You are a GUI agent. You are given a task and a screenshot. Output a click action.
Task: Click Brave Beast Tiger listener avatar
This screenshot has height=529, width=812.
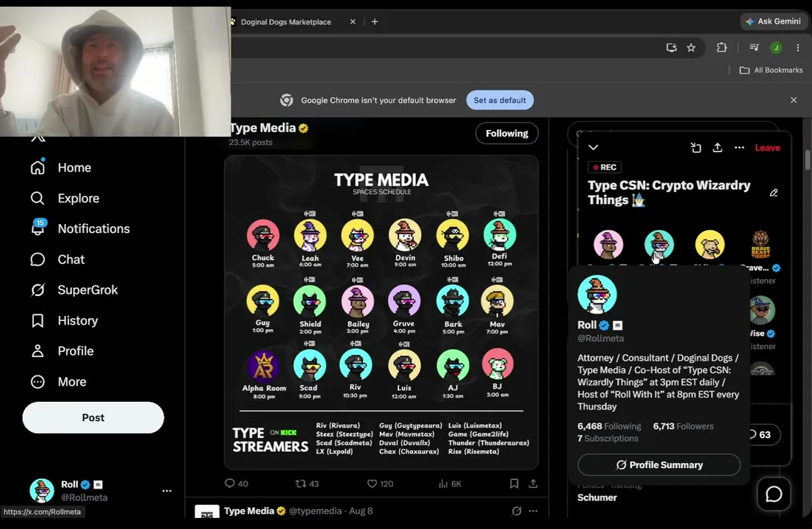coord(761,245)
